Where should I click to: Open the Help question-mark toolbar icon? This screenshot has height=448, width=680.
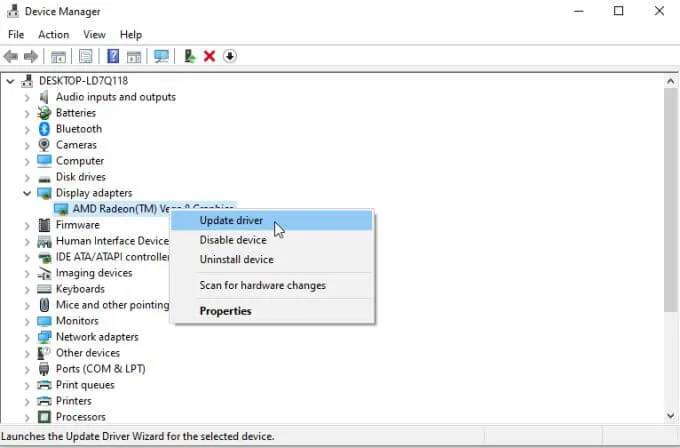click(113, 56)
